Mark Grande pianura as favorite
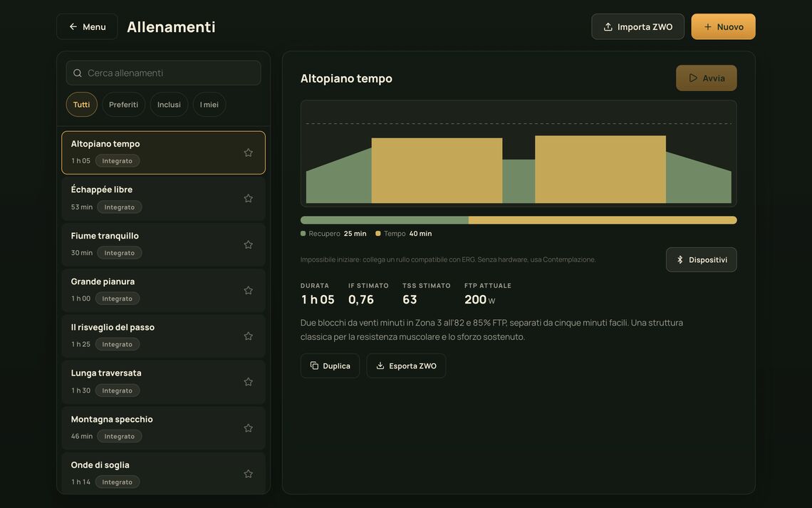 pyautogui.click(x=248, y=291)
